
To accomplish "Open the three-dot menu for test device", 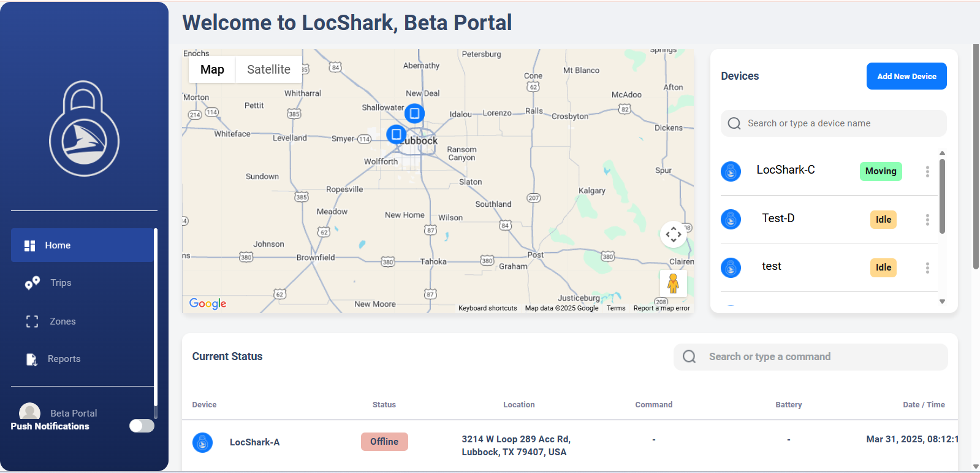I will pyautogui.click(x=927, y=268).
